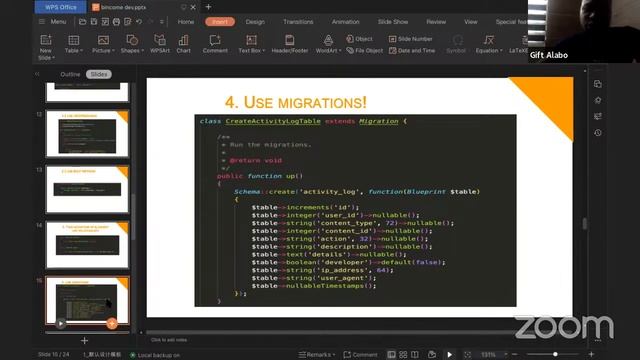Click orange plus on slide 15 thumbnail
The width and height of the screenshot is (640, 360).
pos(112,324)
